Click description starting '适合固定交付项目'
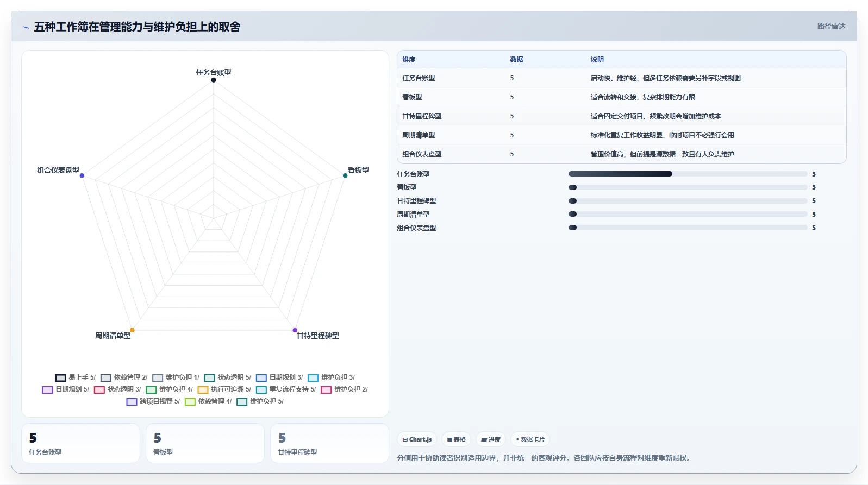 [656, 116]
